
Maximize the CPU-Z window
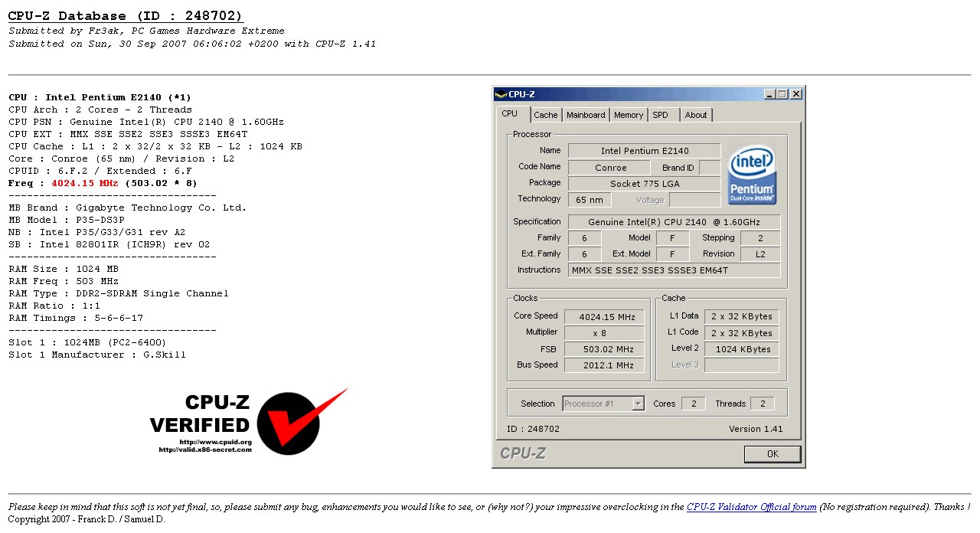tap(782, 94)
